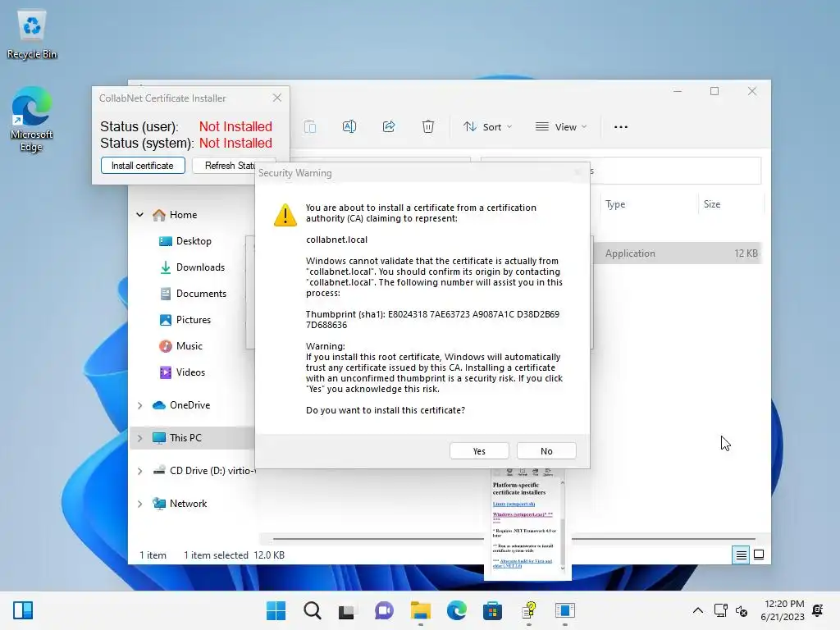The image size is (840, 630).
Task: Click the Delete trash icon in Explorer
Action: click(428, 126)
